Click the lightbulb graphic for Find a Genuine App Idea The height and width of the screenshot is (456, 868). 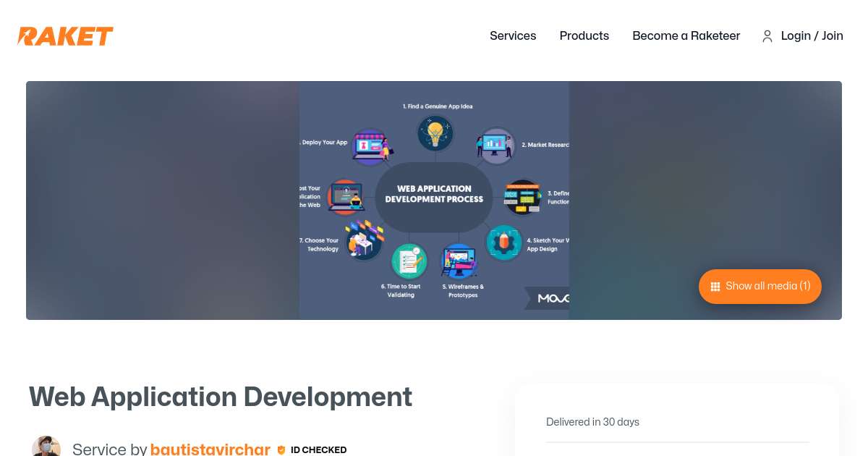pyautogui.click(x=434, y=132)
